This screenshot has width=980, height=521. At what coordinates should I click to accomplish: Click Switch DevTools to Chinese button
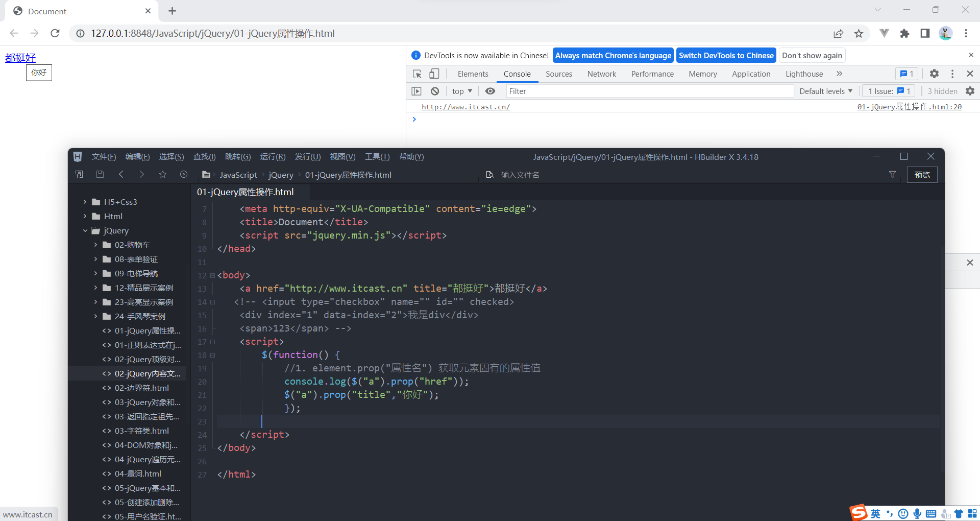click(726, 55)
